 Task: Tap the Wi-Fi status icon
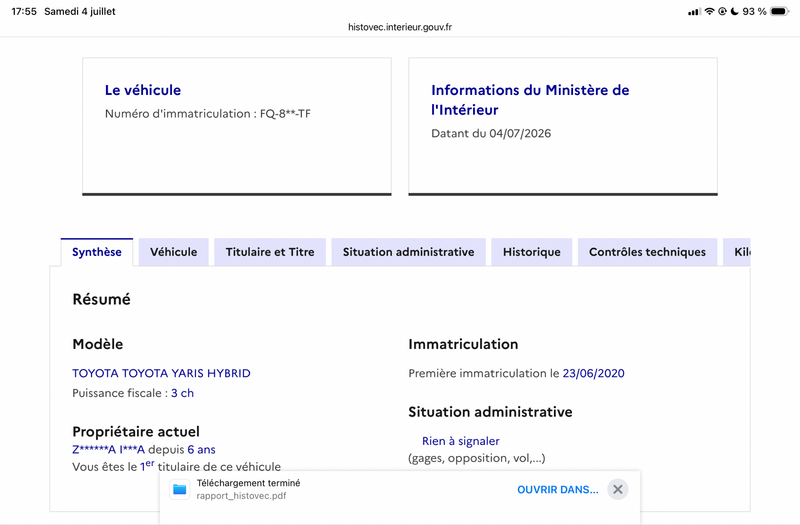(x=709, y=11)
